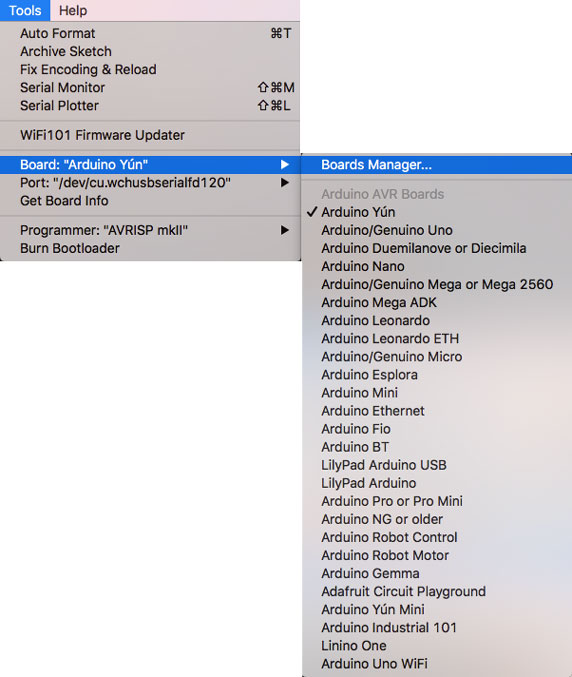
Task: Choose Archive Sketch
Action: click(150, 51)
